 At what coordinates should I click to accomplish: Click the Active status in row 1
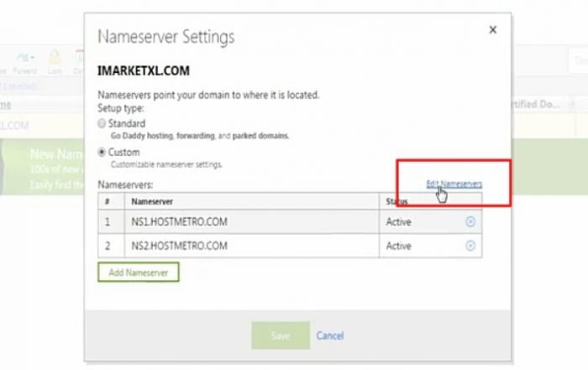(399, 222)
